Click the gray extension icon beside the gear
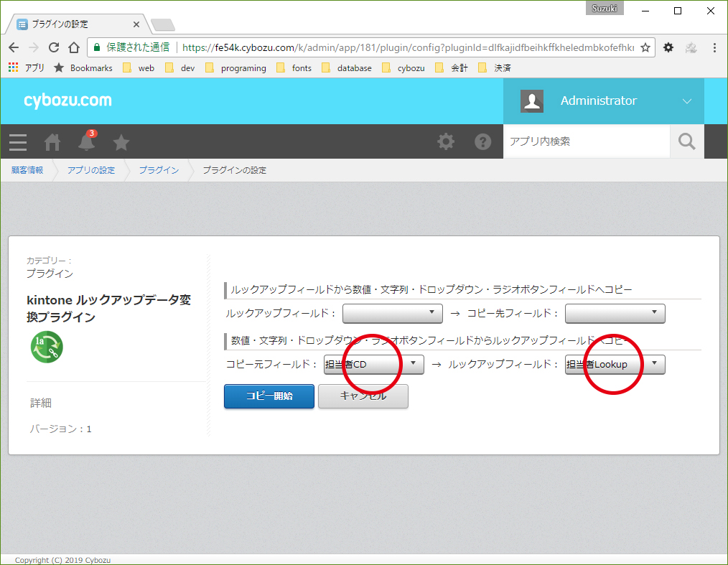Viewport: 728px width, 565px height. [x=691, y=47]
